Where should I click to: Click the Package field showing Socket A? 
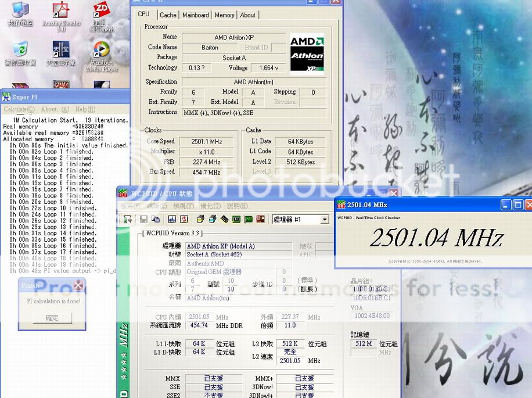coord(234,58)
